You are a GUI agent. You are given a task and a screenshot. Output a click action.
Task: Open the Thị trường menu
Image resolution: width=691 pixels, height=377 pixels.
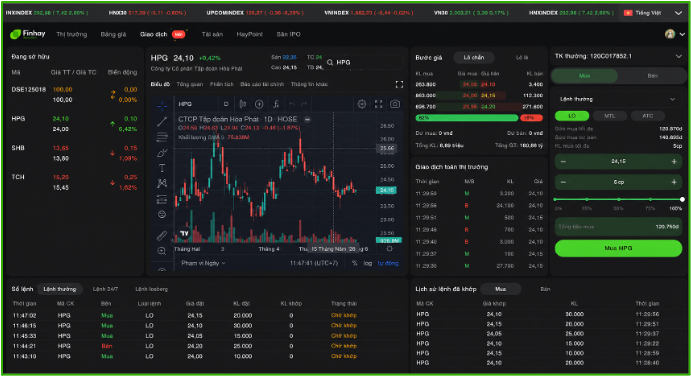(x=71, y=34)
